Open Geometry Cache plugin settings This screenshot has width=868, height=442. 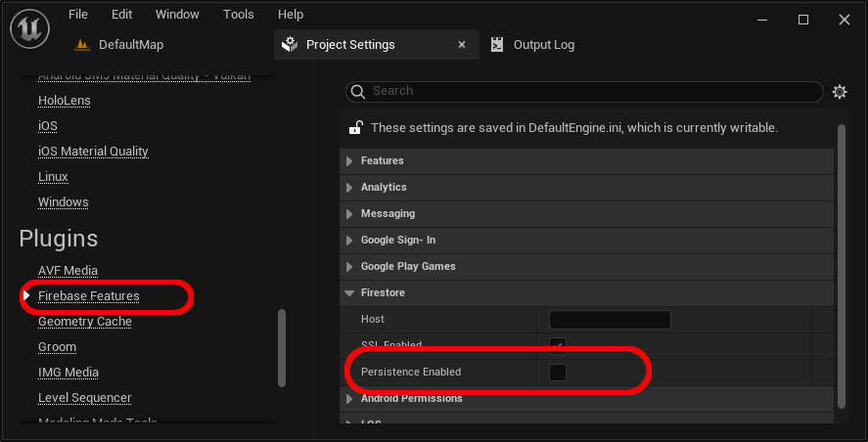pyautogui.click(x=85, y=322)
